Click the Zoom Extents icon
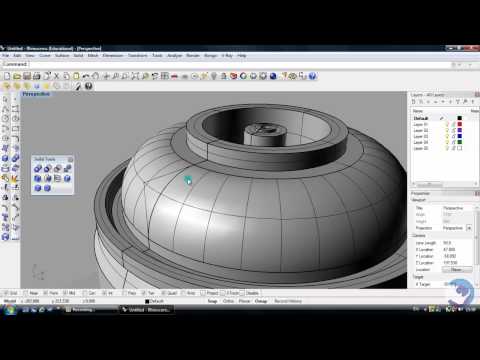 coord(135,76)
